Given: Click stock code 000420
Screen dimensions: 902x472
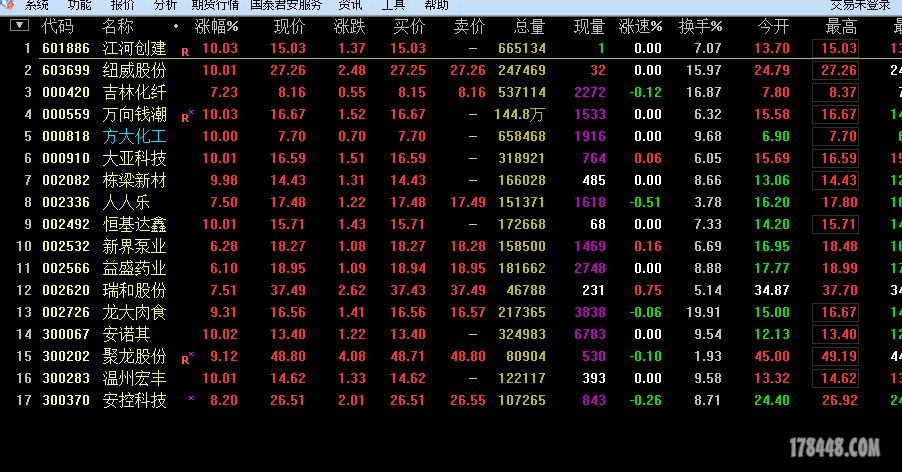Looking at the screenshot, I should coord(66,92).
